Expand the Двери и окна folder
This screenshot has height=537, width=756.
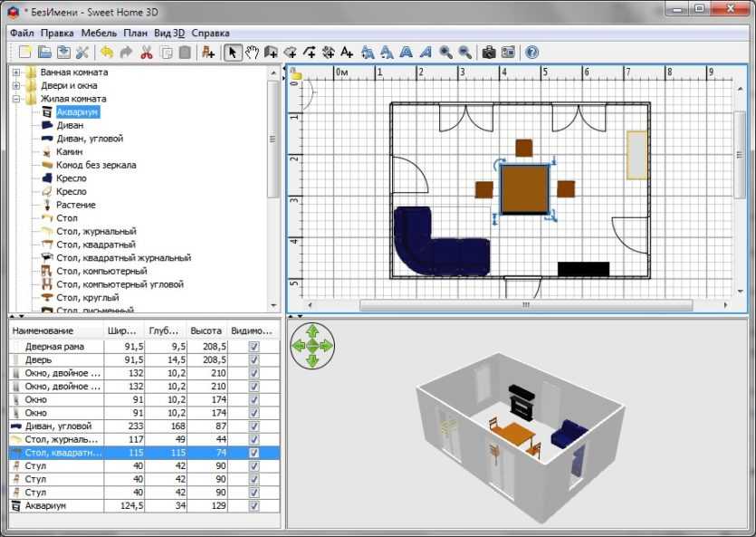[16, 85]
